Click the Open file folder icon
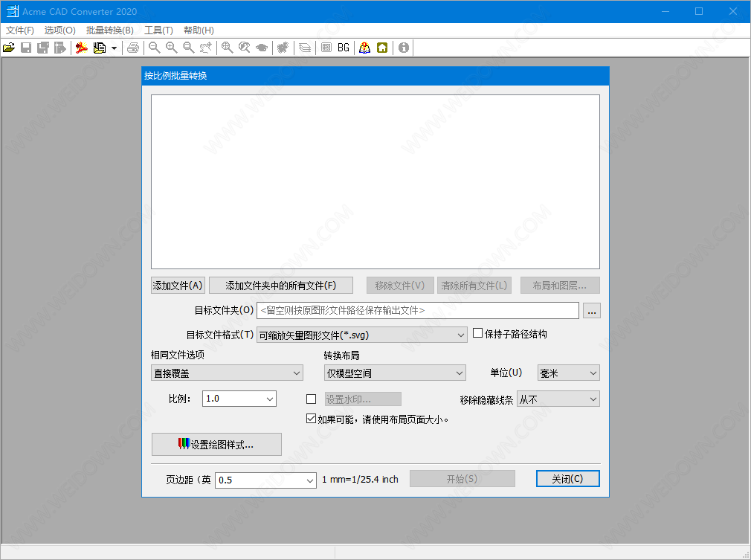The width and height of the screenshot is (751, 560). tap(9, 48)
